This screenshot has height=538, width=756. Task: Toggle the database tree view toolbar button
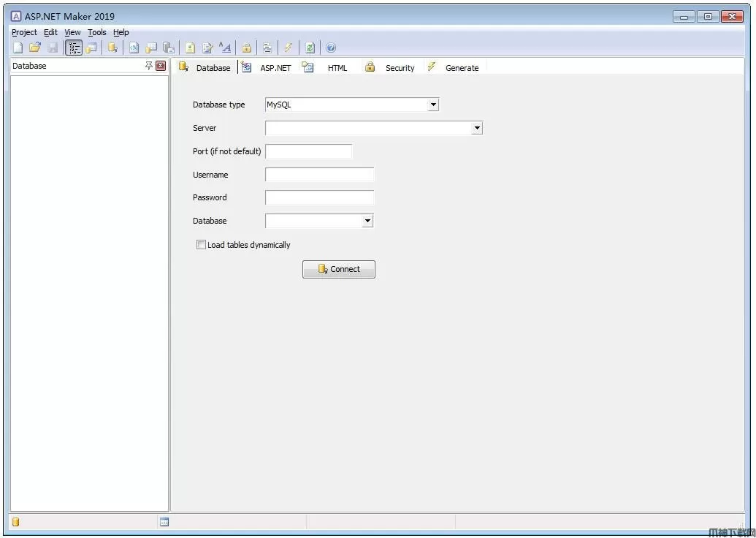[74, 48]
